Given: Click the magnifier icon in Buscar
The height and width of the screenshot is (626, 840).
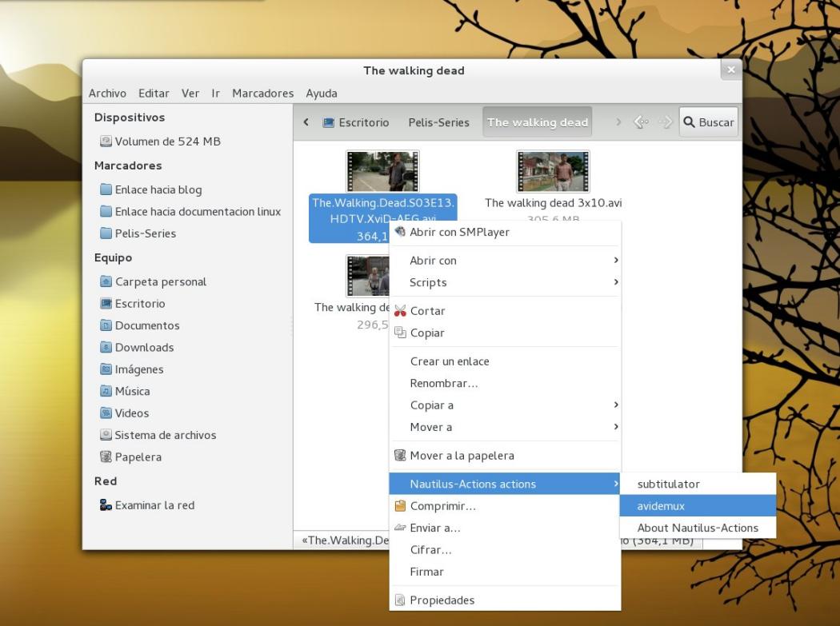Looking at the screenshot, I should point(690,122).
